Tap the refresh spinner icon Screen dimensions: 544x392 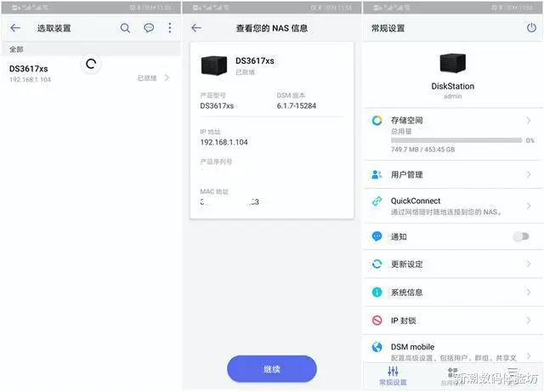(91, 64)
